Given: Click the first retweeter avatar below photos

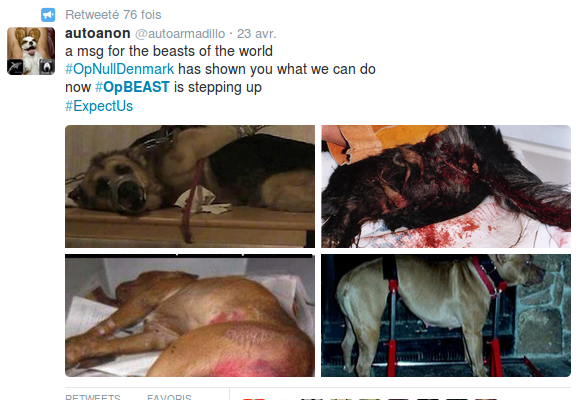Looking at the screenshot, I should 254,399.
